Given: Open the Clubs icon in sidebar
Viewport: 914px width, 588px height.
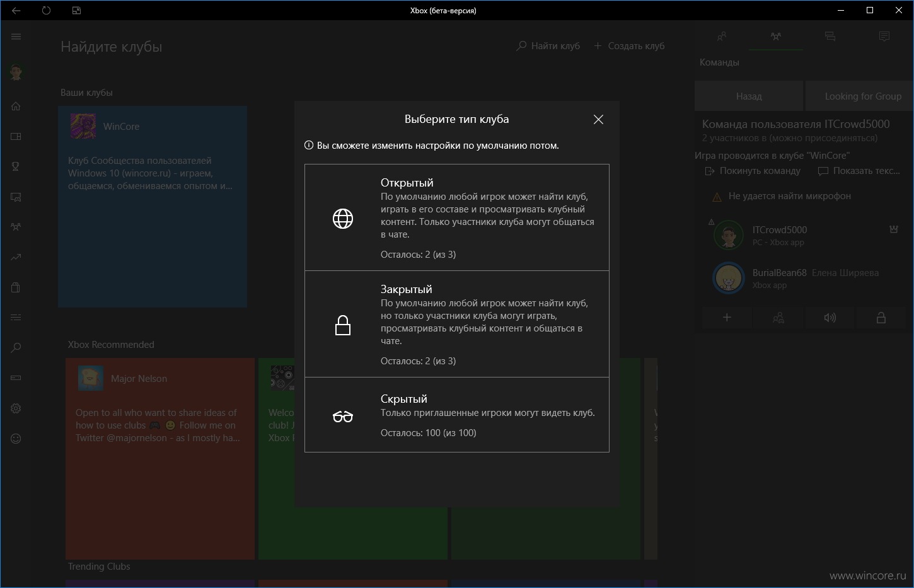Looking at the screenshot, I should (16, 227).
